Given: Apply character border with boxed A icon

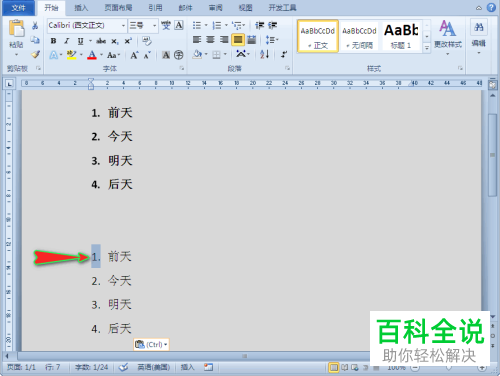Looking at the screenshot, I should point(179,25).
